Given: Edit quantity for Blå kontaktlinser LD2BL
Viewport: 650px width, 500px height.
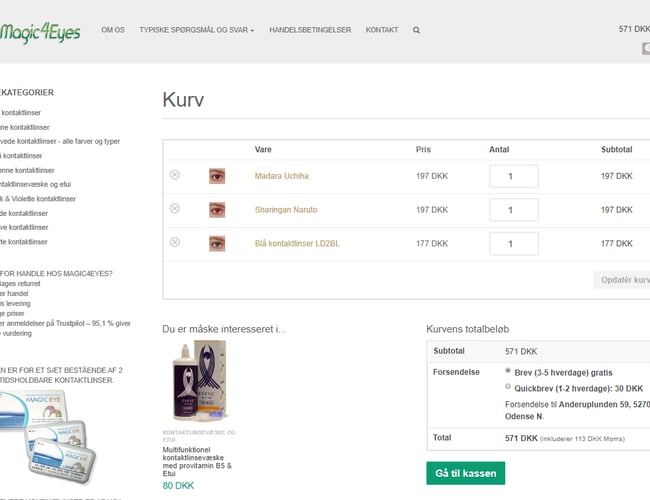Looking at the screenshot, I should [x=514, y=244].
